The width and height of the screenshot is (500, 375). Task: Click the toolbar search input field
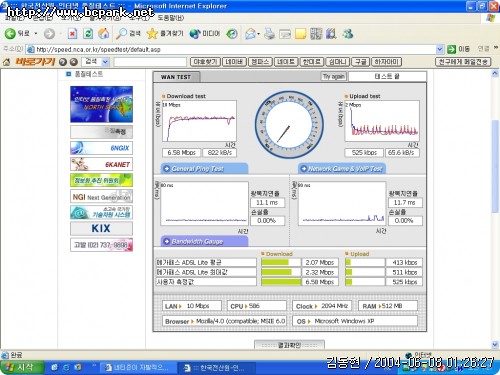pos(150,62)
